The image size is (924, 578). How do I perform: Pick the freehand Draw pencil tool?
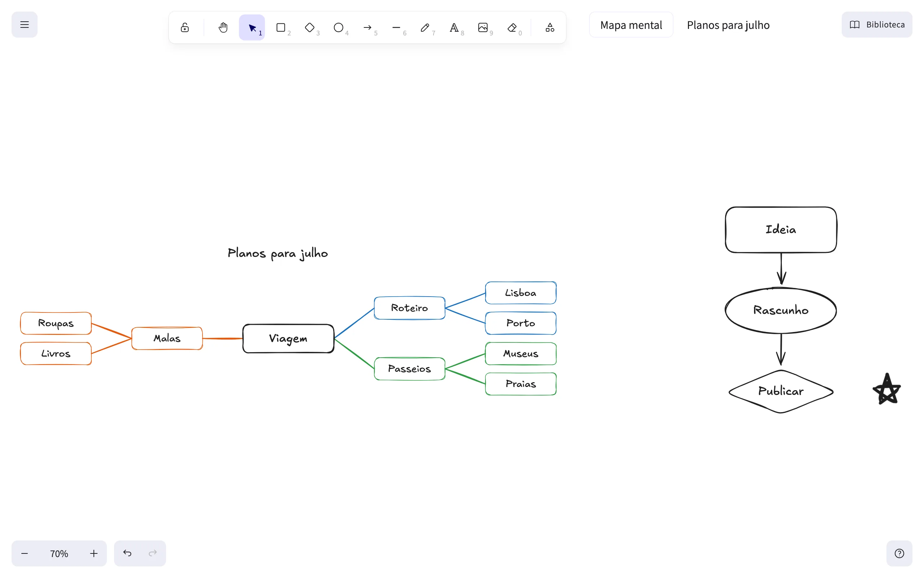(425, 27)
